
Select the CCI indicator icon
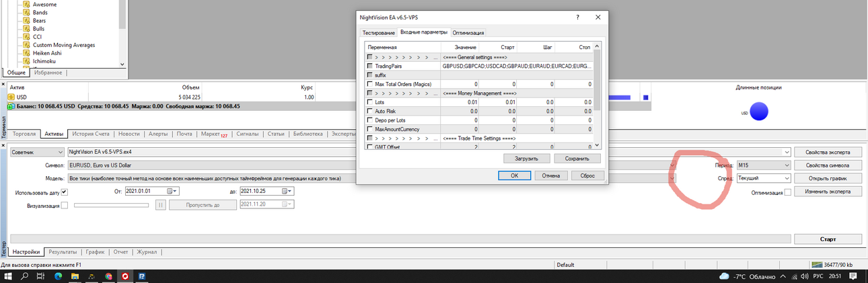28,37
